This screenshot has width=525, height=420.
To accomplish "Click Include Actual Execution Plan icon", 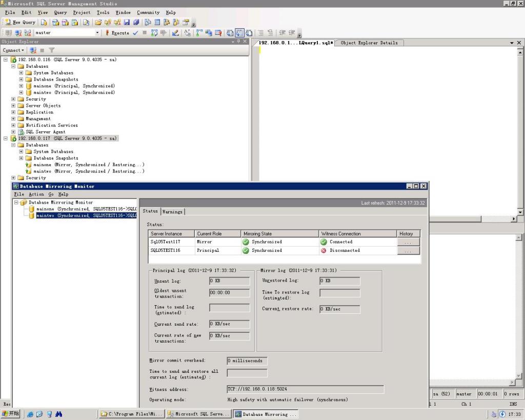I will (x=199, y=33).
